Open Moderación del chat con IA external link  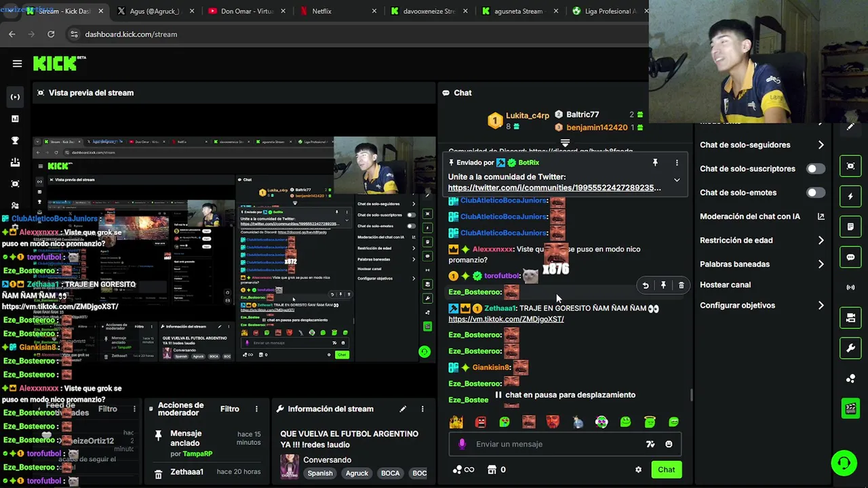pyautogui.click(x=821, y=216)
